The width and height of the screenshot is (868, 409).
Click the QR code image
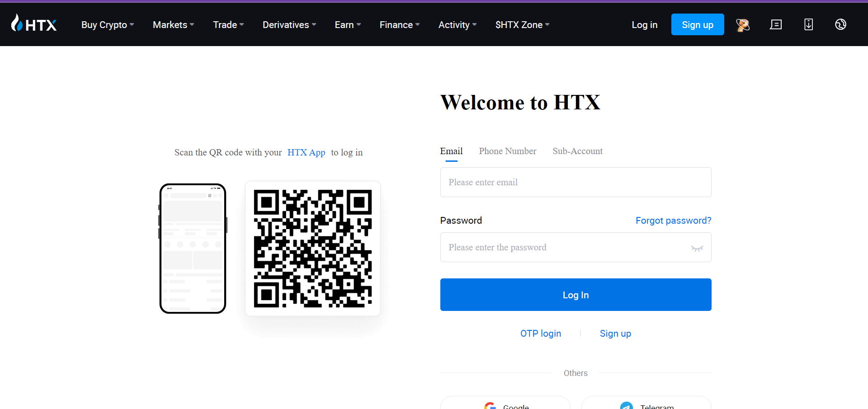click(x=313, y=249)
